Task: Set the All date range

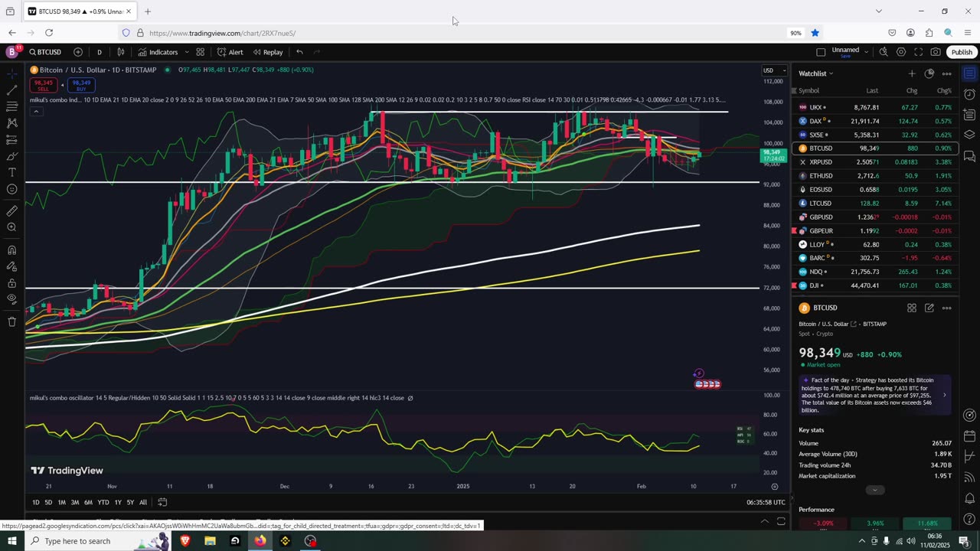Action: (x=143, y=502)
